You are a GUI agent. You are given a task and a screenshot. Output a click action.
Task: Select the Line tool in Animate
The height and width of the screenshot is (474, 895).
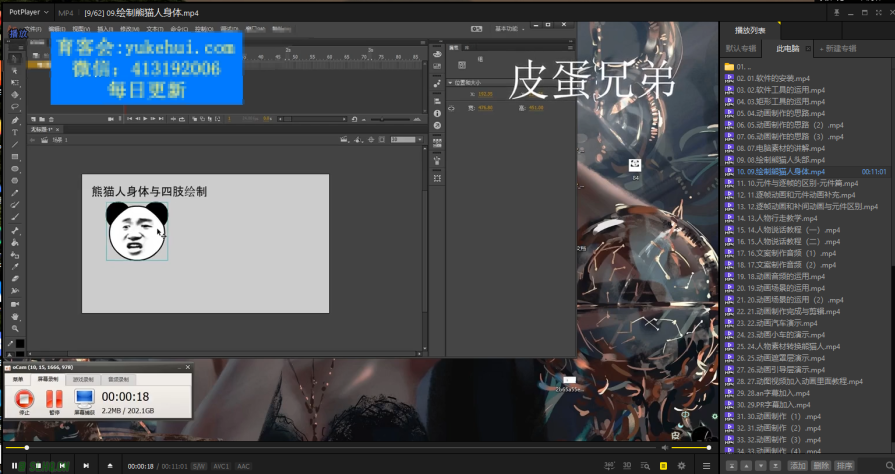point(15,144)
